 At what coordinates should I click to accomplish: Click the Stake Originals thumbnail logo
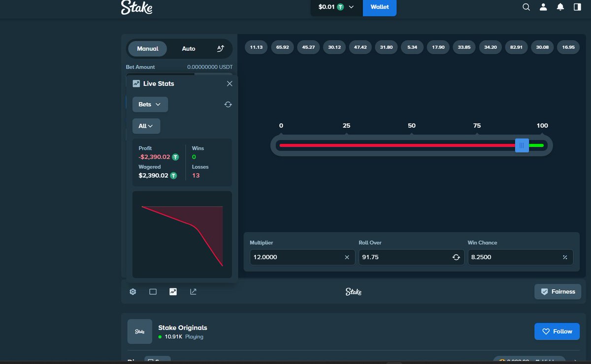pyautogui.click(x=140, y=332)
